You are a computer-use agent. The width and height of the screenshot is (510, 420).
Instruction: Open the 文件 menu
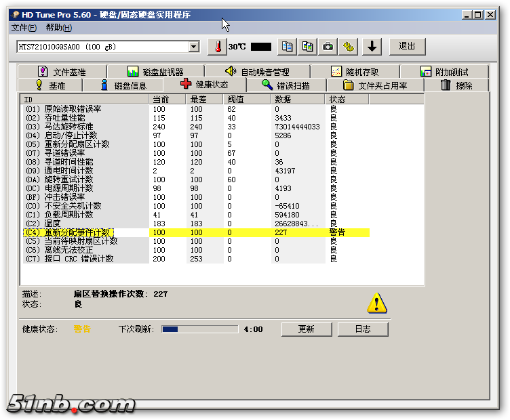(x=24, y=28)
